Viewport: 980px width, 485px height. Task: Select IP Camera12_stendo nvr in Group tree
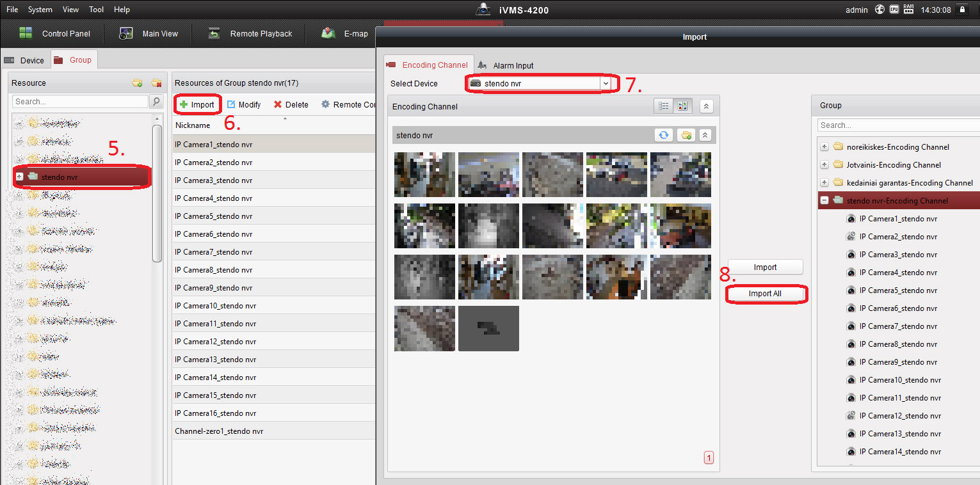point(900,416)
